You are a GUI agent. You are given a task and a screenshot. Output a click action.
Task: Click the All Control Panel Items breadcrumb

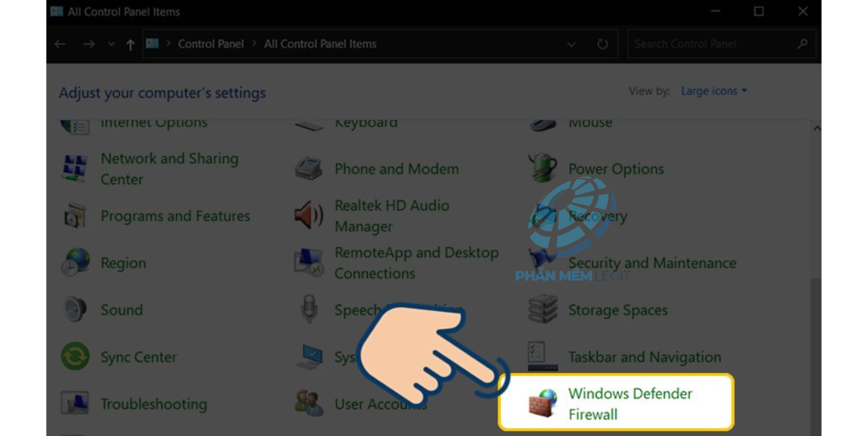point(320,44)
